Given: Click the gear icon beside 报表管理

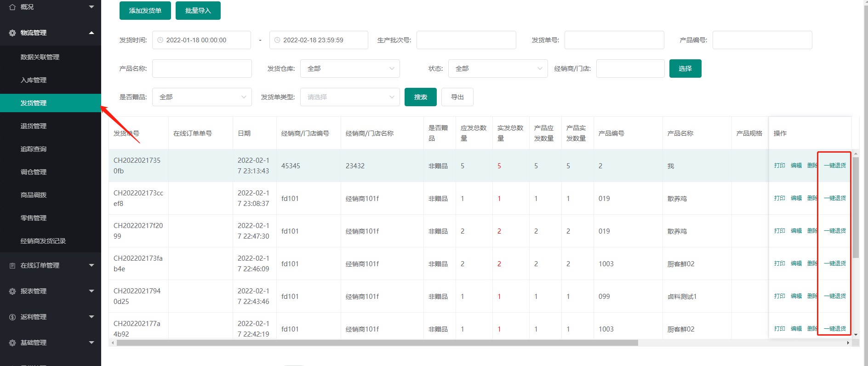Looking at the screenshot, I should pyautogui.click(x=12, y=291).
